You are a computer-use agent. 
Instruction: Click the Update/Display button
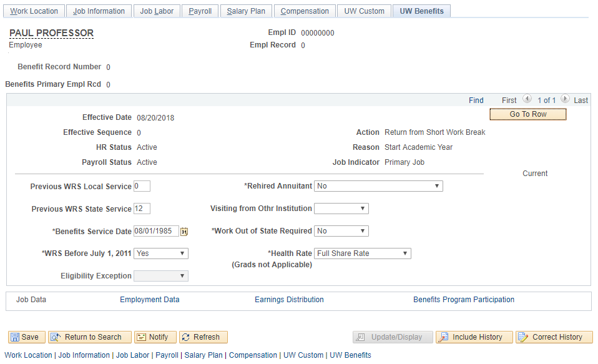pyautogui.click(x=393, y=337)
